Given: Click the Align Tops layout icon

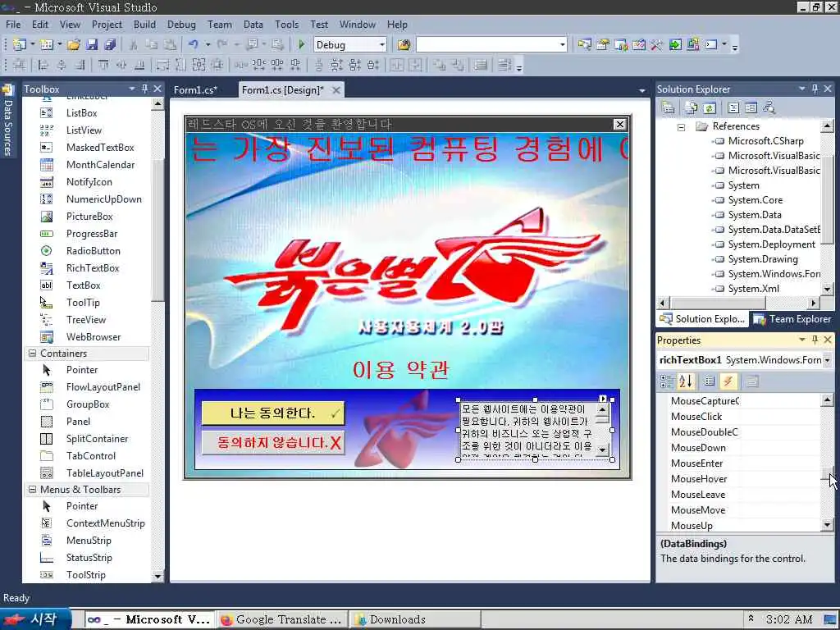Looking at the screenshot, I should [x=103, y=66].
